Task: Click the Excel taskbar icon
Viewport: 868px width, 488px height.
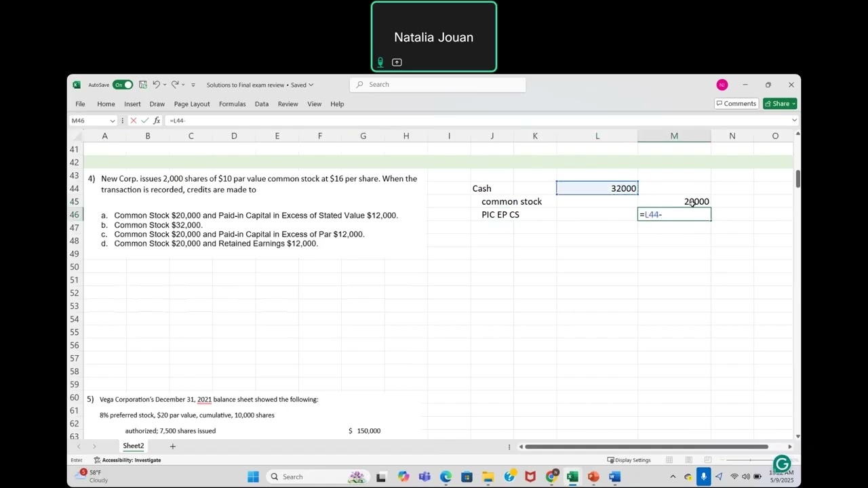Action: point(572,476)
